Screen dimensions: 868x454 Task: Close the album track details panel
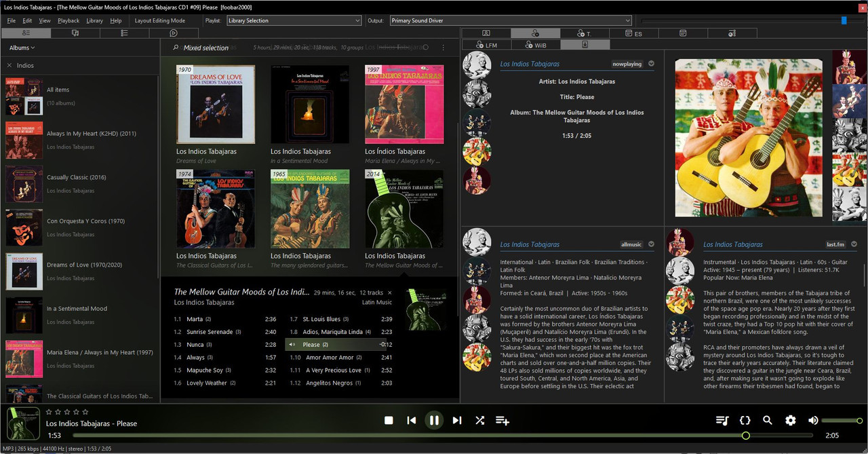click(389, 292)
